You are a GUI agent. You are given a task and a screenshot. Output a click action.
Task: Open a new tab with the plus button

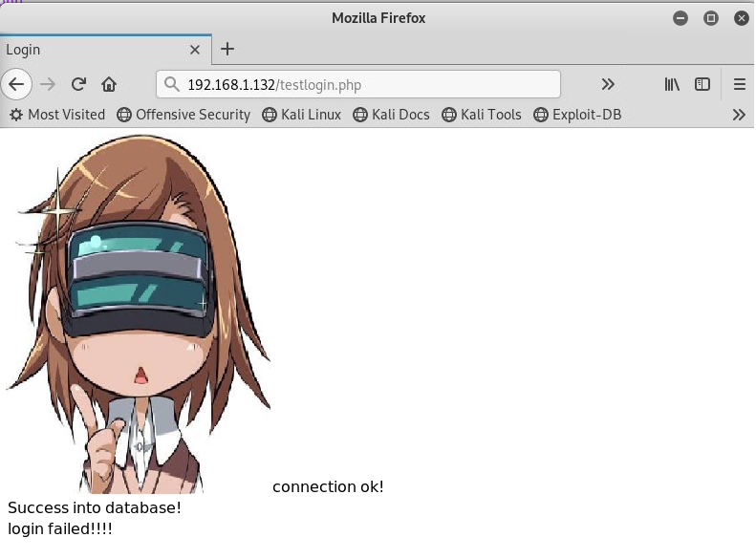pyautogui.click(x=227, y=49)
